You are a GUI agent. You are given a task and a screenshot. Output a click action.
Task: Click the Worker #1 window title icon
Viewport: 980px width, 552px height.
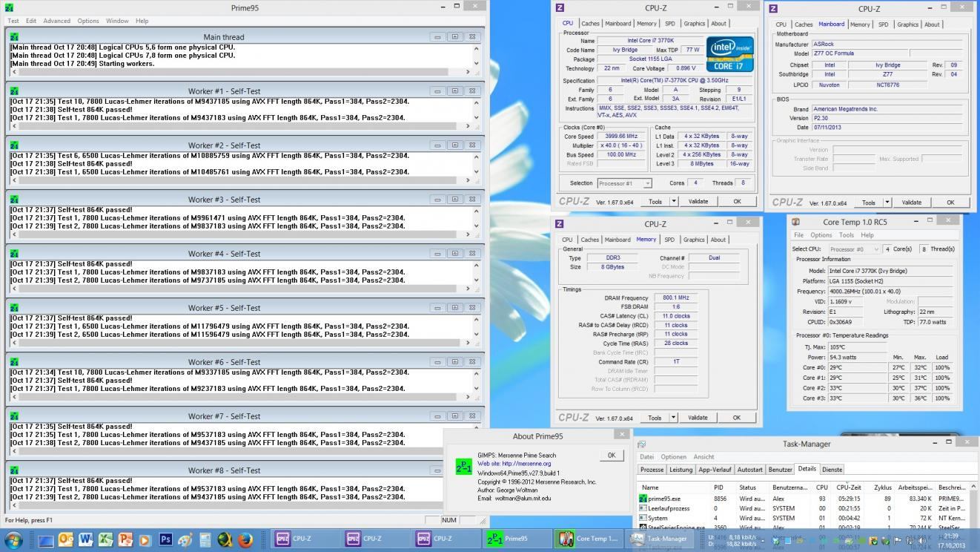13,91
